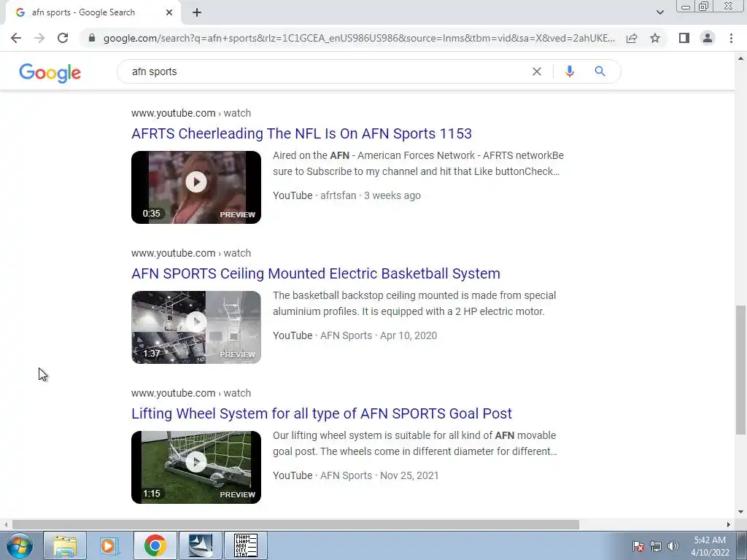Click the scroll-up arrow
747x560 pixels.
coord(740,58)
